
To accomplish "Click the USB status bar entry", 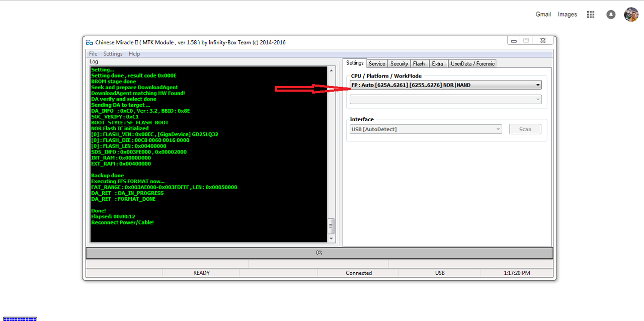I will pyautogui.click(x=440, y=273).
